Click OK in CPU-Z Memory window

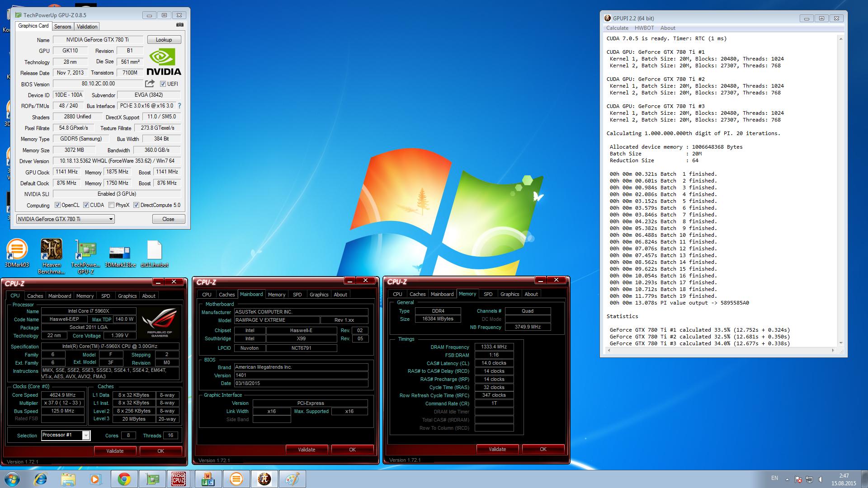click(x=543, y=449)
